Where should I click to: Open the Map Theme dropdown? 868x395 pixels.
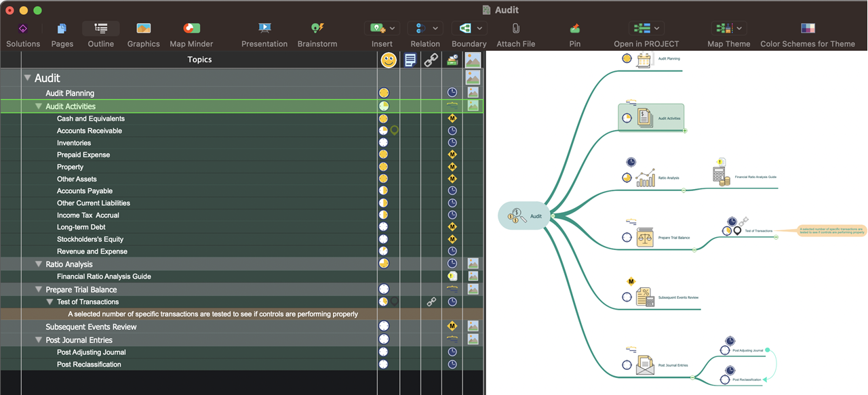pos(739,28)
